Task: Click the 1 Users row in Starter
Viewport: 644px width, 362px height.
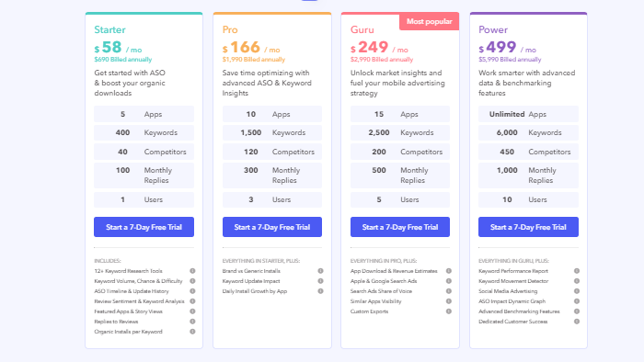Action: coord(144,199)
